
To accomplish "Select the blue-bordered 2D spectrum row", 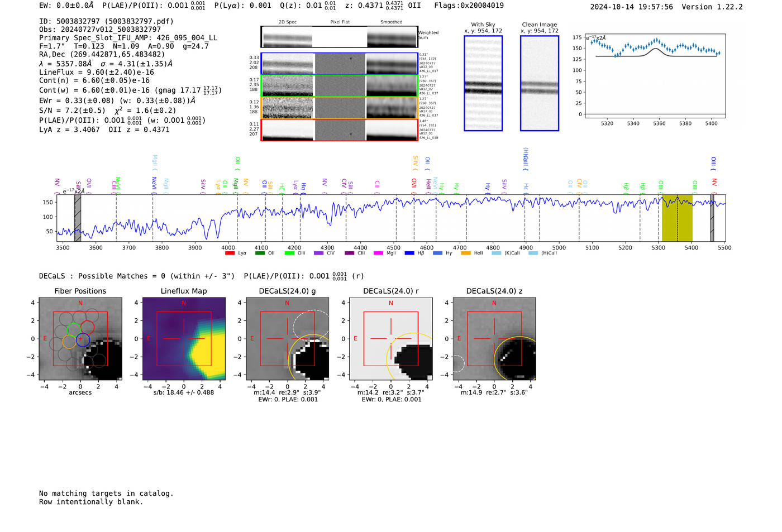I will pyautogui.click(x=339, y=64).
